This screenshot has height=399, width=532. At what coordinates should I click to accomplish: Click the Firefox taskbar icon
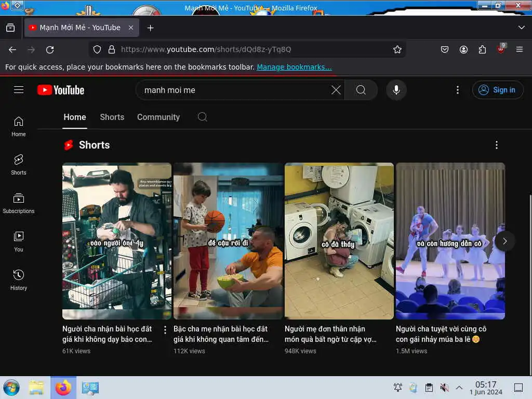tap(63, 388)
